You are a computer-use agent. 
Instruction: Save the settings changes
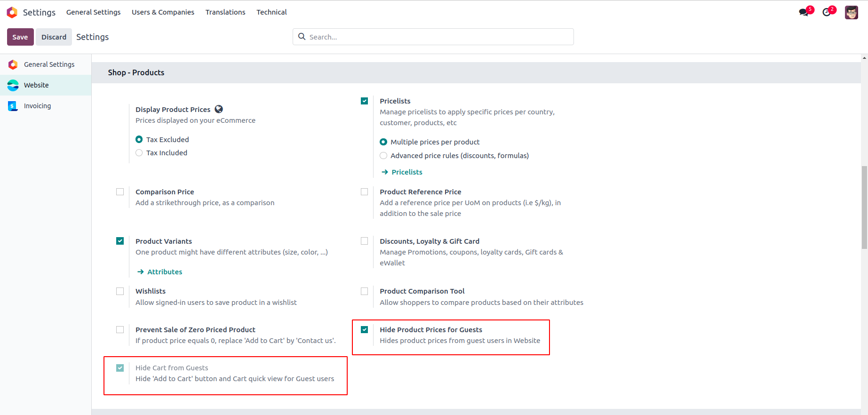pyautogui.click(x=20, y=37)
